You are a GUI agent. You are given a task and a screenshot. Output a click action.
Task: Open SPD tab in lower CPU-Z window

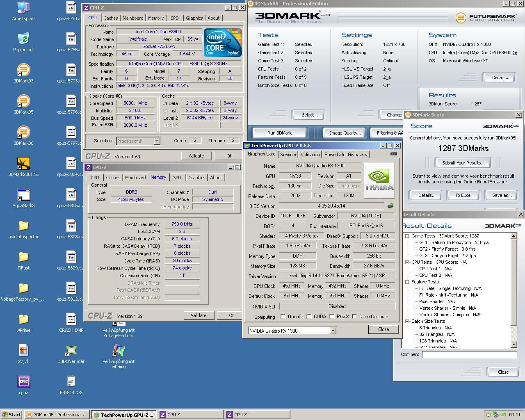[177, 178]
